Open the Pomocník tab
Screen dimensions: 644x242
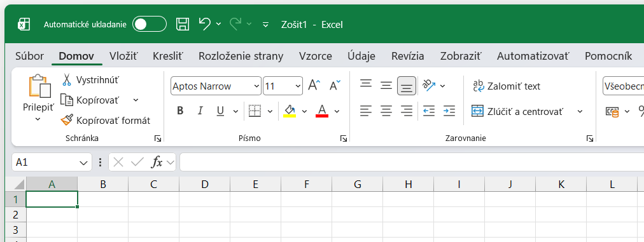pyautogui.click(x=608, y=56)
